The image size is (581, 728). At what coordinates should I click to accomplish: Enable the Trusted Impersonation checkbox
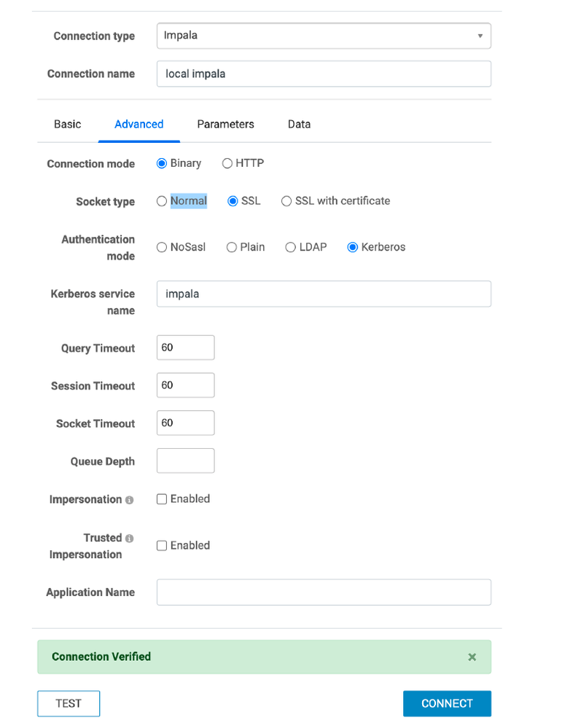[162, 546]
